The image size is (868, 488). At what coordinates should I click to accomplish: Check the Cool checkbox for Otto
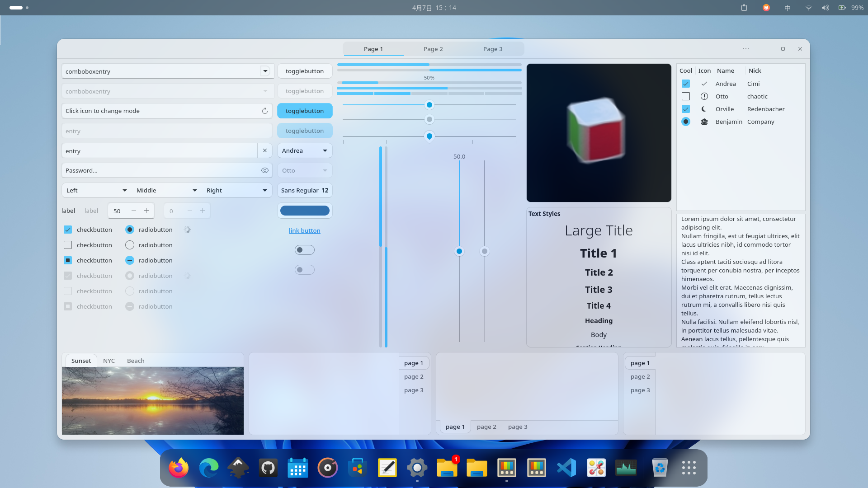click(x=686, y=96)
